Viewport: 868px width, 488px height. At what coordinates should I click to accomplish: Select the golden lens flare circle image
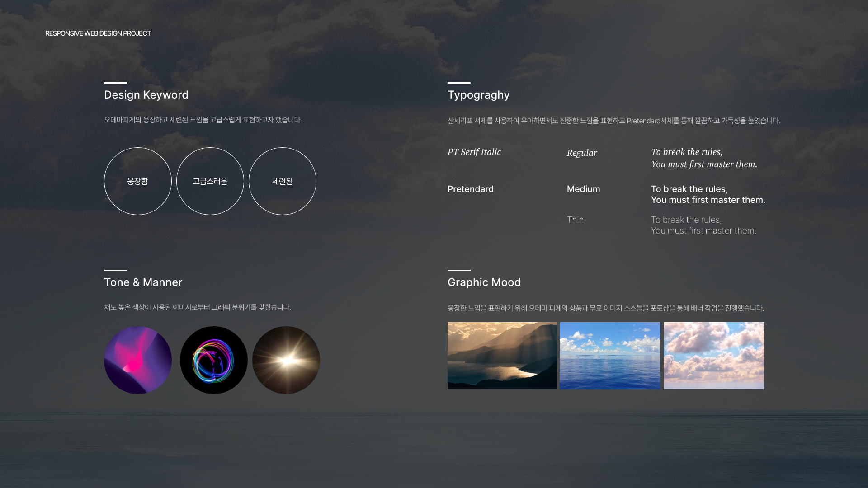[x=286, y=360]
